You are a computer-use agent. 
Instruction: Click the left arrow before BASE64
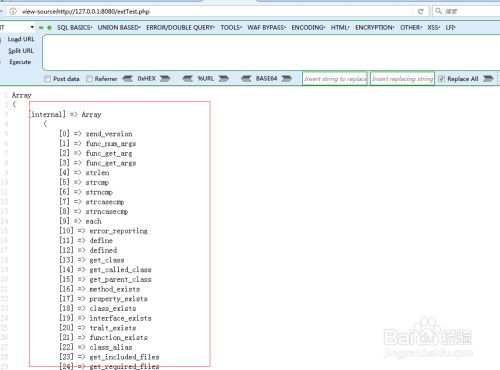click(246, 79)
